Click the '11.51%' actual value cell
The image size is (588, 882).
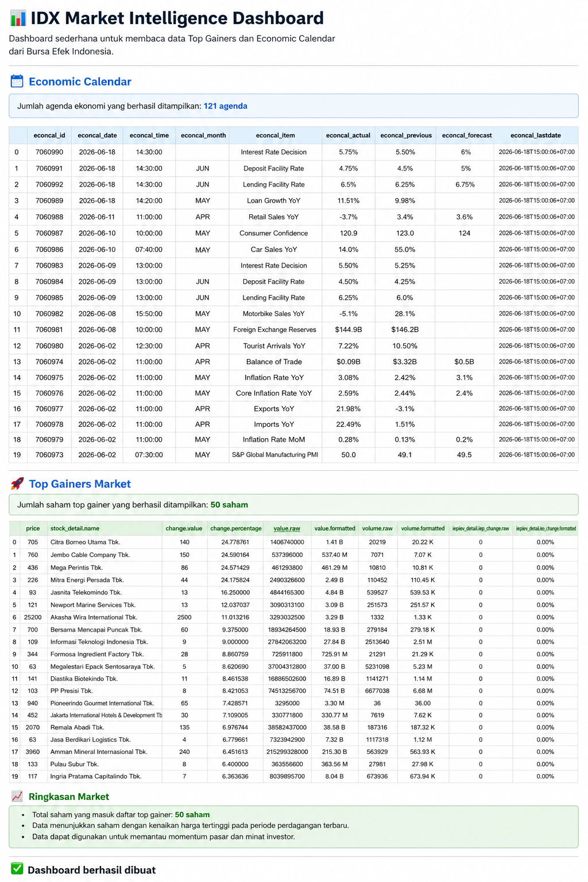349,201
